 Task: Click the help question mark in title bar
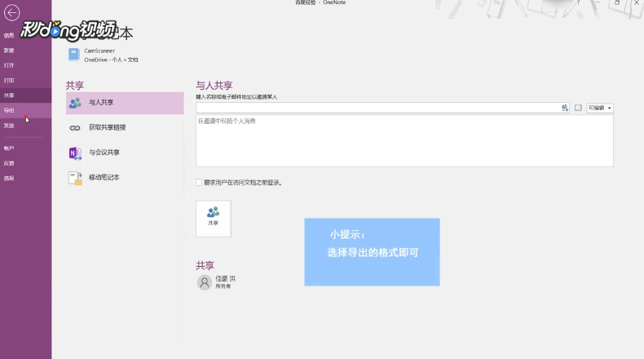tap(578, 3)
